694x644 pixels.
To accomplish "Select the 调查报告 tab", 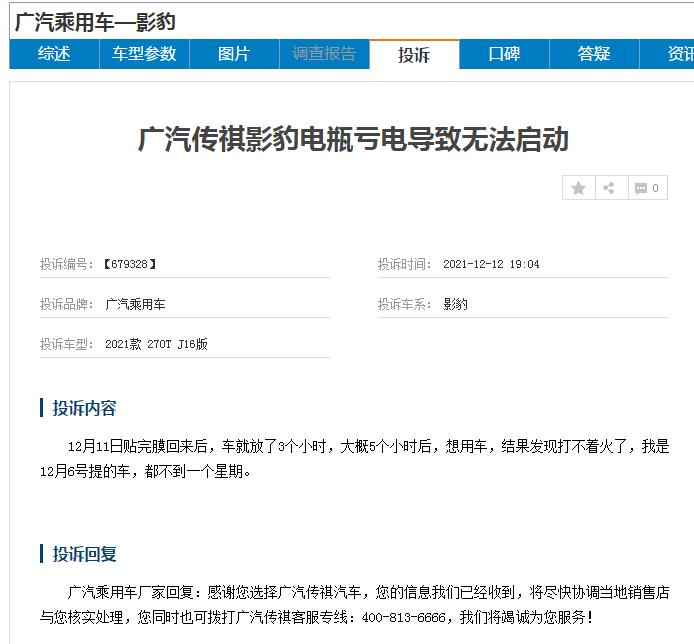I will tap(324, 54).
